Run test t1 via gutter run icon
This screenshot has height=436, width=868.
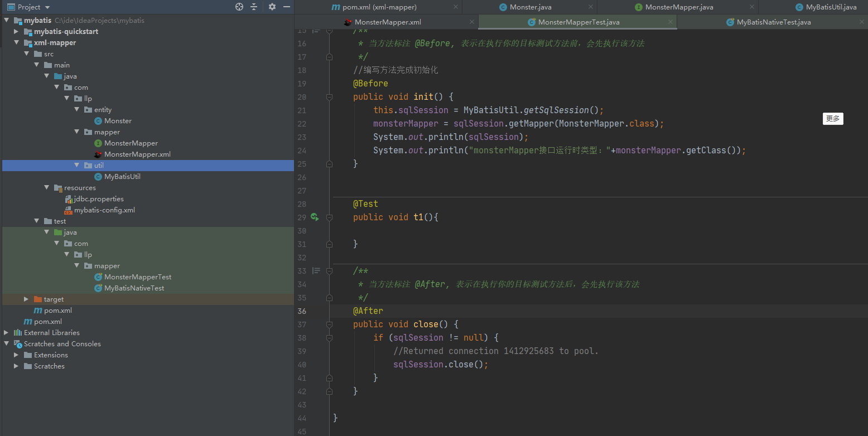[x=315, y=217]
